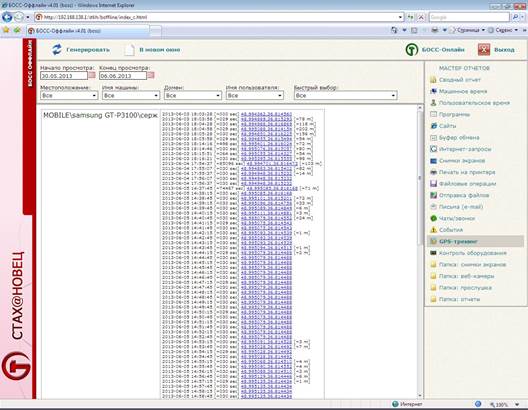The height and width of the screenshot is (410, 528).
Task: Click the Генерировать refresh arrows icon
Action: (57, 49)
